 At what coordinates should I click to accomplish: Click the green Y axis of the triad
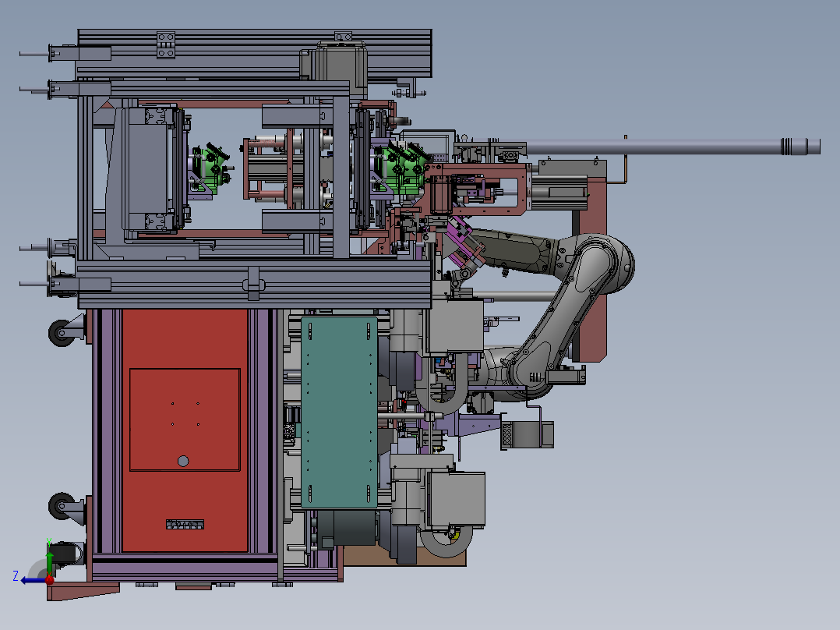pos(49,563)
